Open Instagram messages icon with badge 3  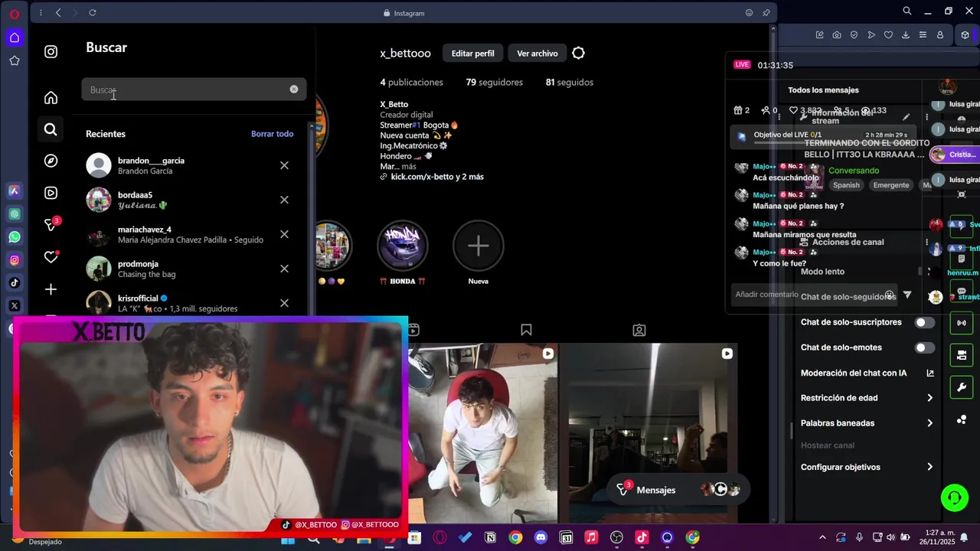pyautogui.click(x=51, y=225)
